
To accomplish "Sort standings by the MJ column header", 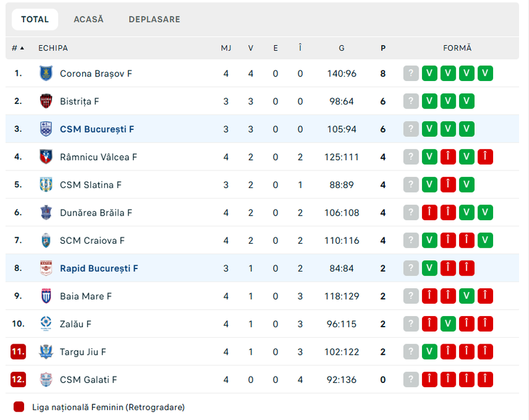I will pos(226,48).
